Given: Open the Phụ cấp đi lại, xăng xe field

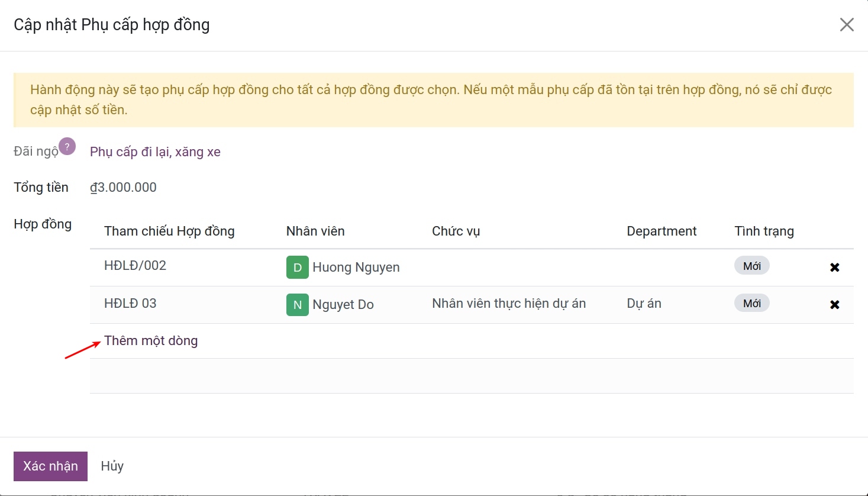Looking at the screenshot, I should coord(155,152).
